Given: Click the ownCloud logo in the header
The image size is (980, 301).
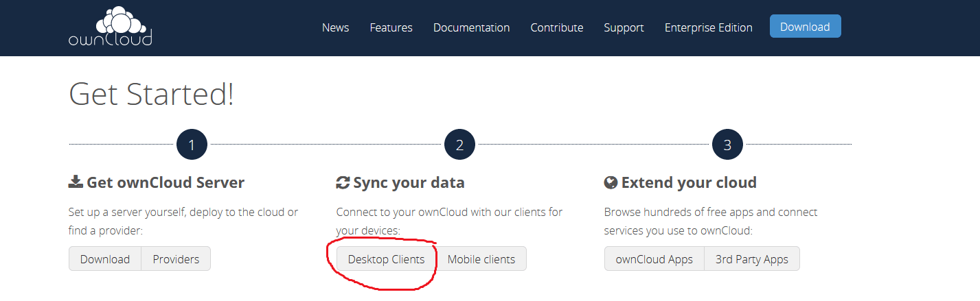Looking at the screenshot, I should coord(111,27).
